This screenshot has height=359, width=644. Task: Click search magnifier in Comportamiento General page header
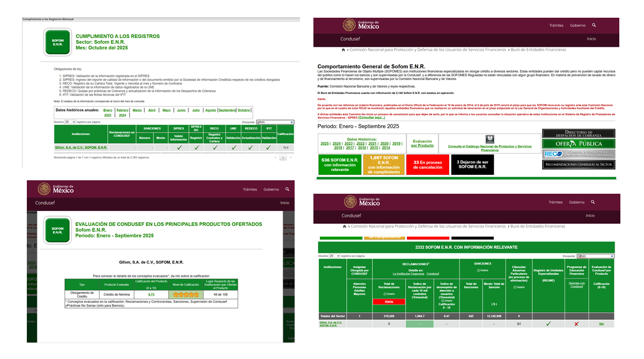[594, 25]
